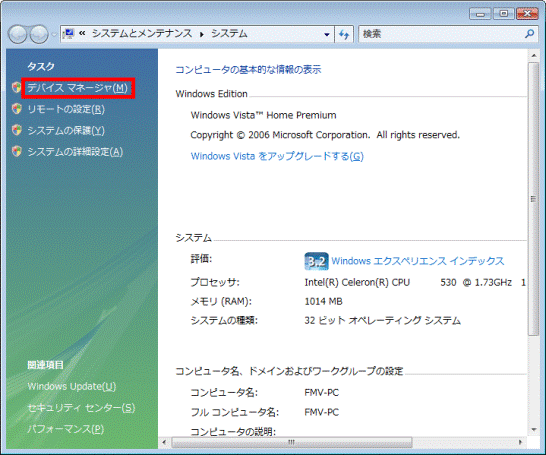Open セキュリティ センター(S) link
546x455 pixels.
tap(81, 408)
